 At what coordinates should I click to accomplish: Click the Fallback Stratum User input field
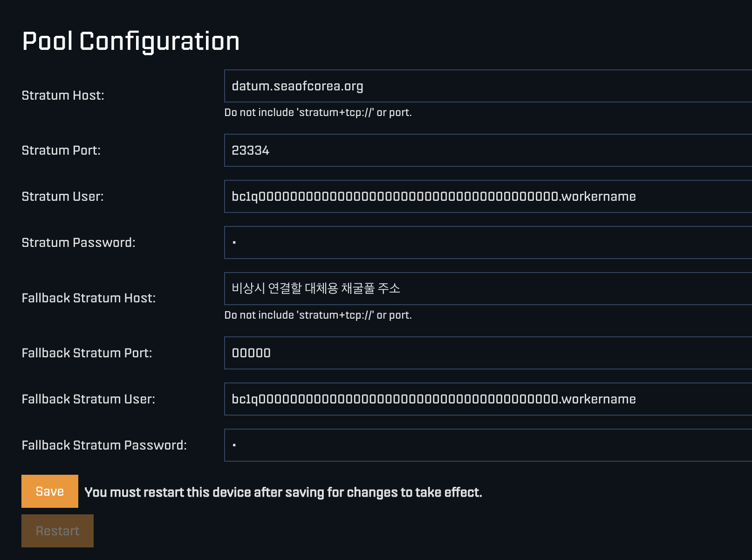pos(487,399)
